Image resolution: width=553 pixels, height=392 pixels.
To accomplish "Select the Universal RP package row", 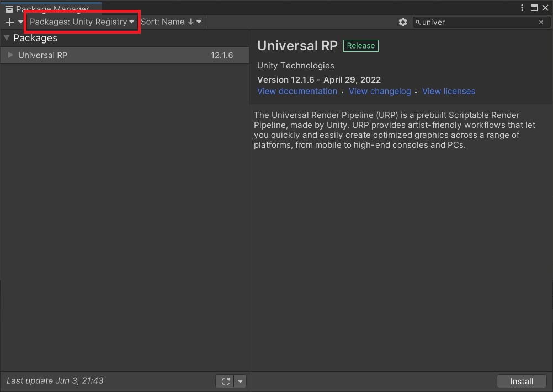I will point(125,55).
